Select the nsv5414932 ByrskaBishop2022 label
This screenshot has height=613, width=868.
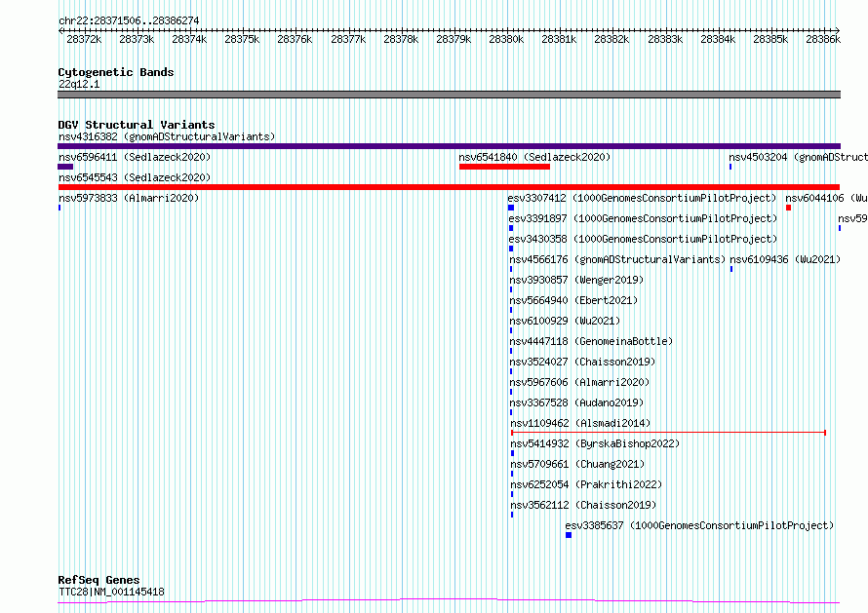595,443
